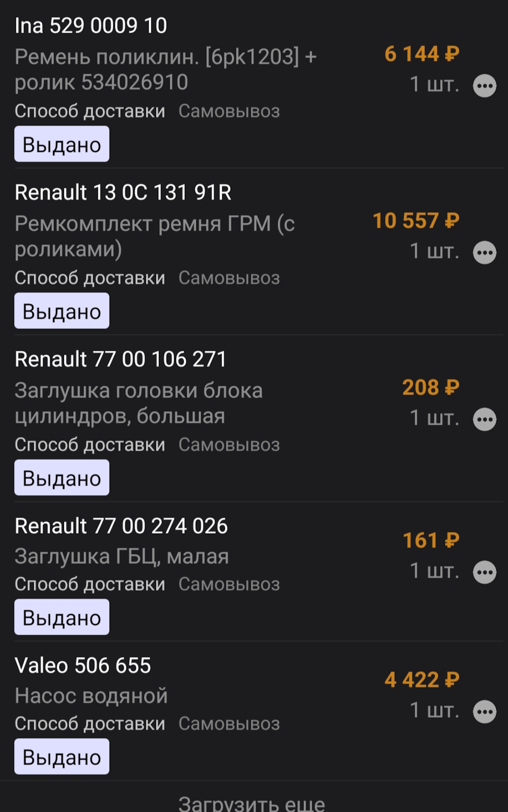Open more options for Valeo 506 655
This screenshot has width=508, height=812.
[x=485, y=712]
